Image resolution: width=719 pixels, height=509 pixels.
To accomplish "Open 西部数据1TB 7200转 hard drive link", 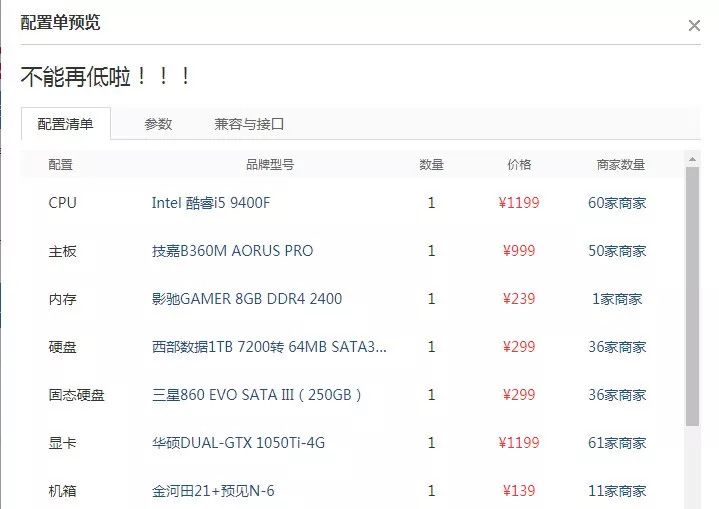I will point(269,347).
